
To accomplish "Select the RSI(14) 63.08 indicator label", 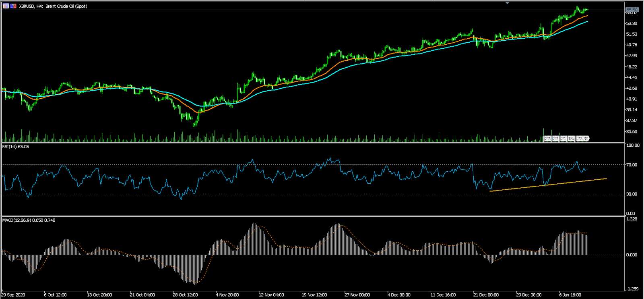I will coord(16,147).
